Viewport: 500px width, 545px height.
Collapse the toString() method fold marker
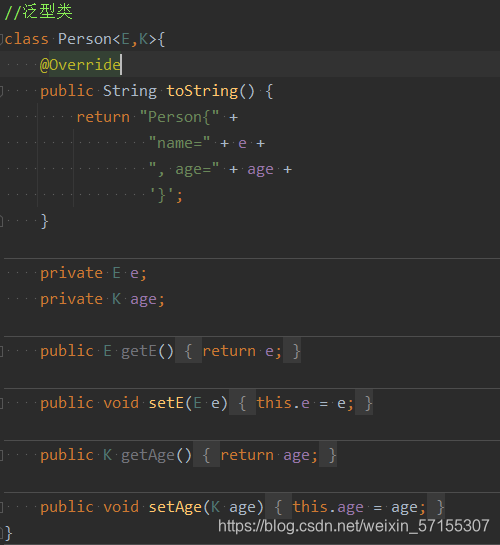1,91
